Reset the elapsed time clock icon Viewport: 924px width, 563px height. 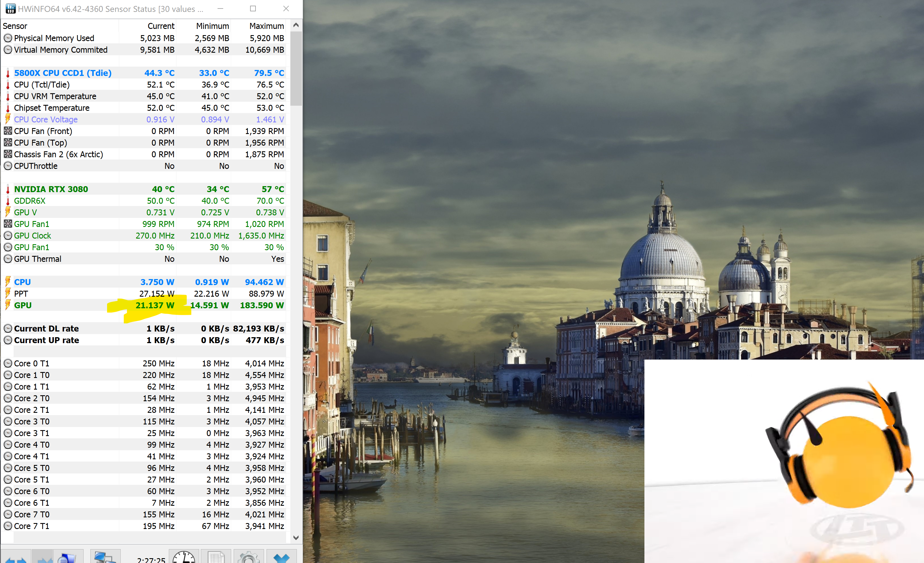click(x=184, y=557)
